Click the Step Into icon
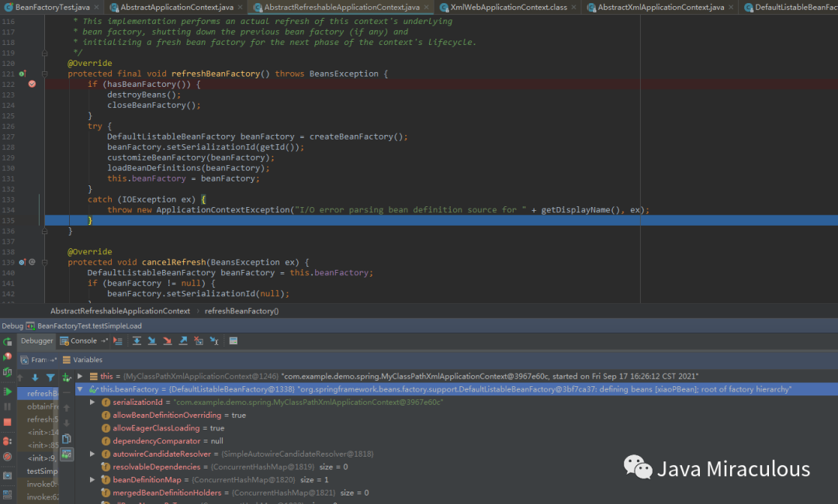This screenshot has height=504, width=838. coord(152,340)
